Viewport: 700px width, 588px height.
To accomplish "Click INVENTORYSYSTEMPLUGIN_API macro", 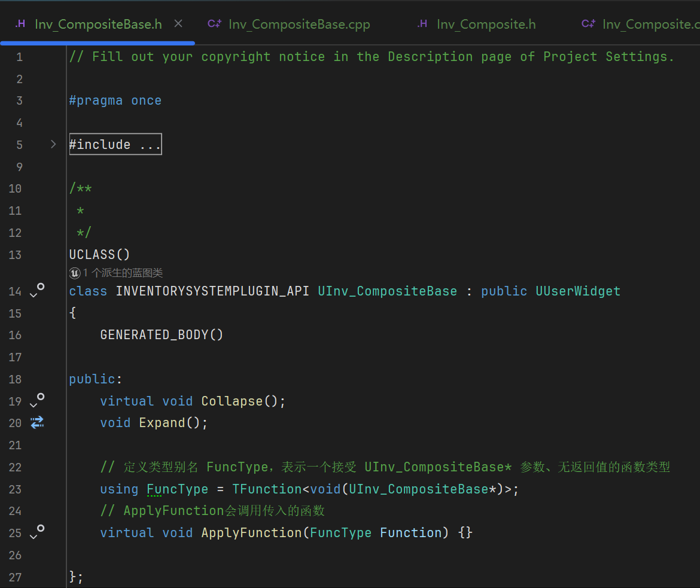I will click(x=212, y=291).
